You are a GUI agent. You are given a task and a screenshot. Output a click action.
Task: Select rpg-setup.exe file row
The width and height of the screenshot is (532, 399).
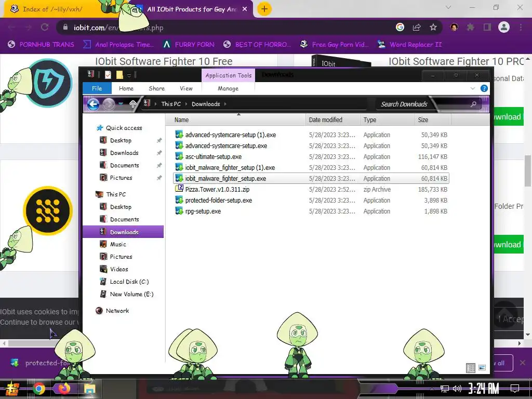(x=311, y=211)
